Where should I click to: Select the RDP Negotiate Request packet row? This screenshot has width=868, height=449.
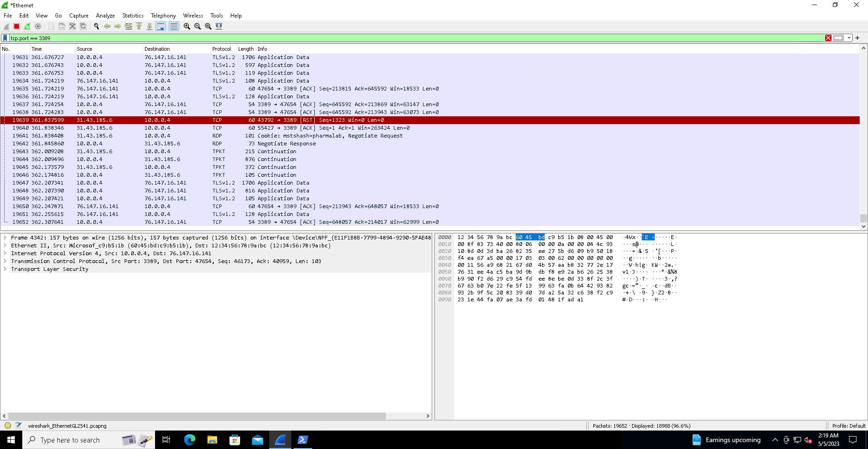(x=185, y=136)
